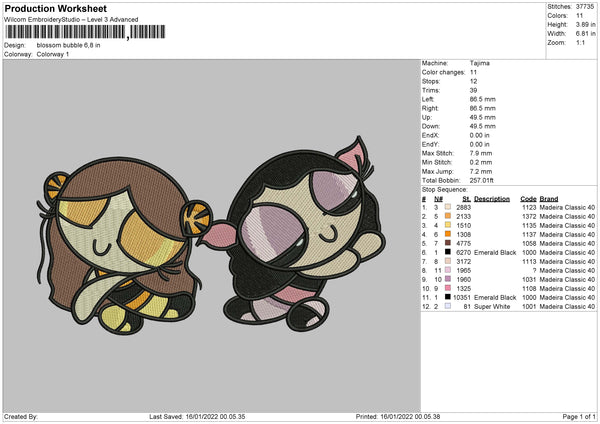This screenshot has width=600, height=424.
Task: Click the purple swatch in stop row 9
Action: pos(448,279)
